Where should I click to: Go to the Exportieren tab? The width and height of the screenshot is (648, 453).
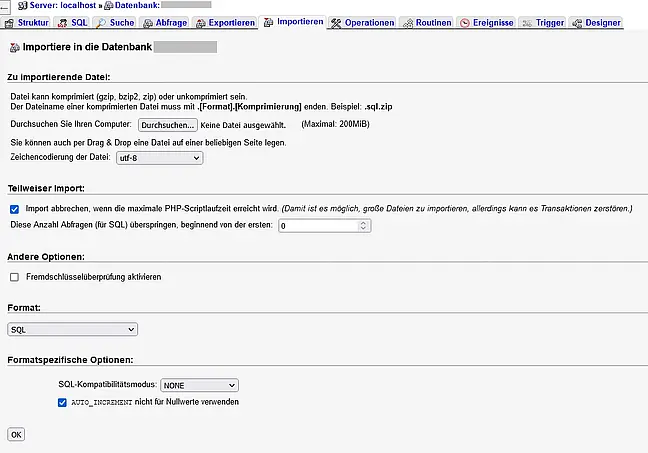click(225, 23)
